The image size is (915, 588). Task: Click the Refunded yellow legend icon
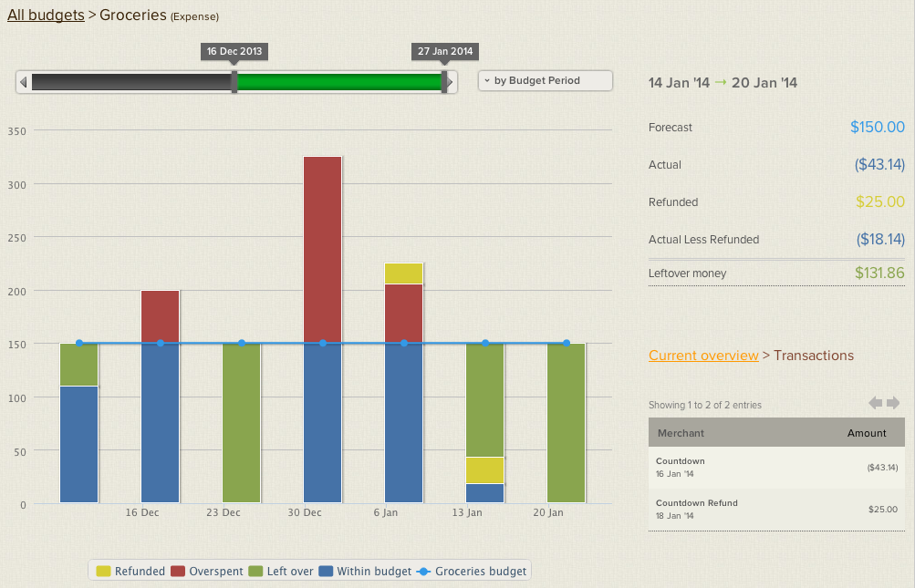pos(103,572)
